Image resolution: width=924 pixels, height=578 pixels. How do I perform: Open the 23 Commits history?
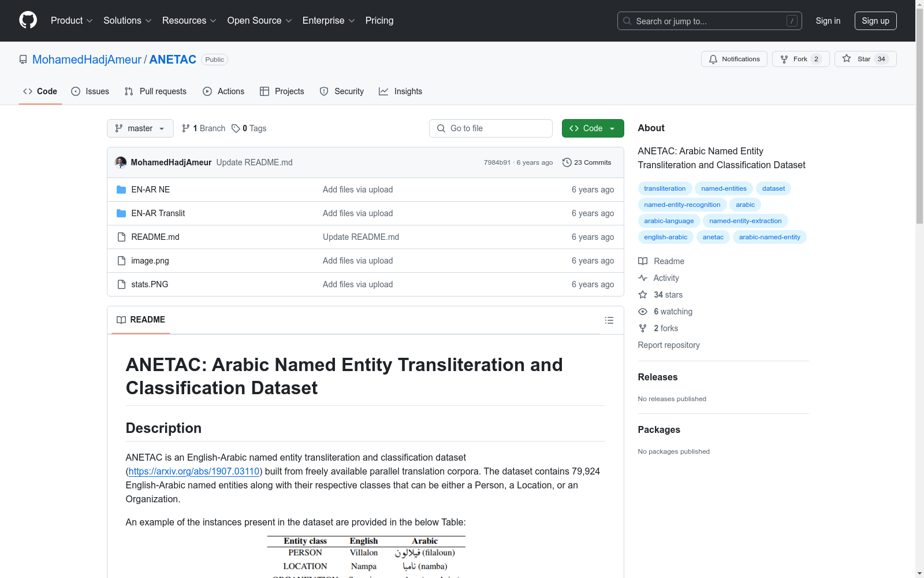[587, 162]
